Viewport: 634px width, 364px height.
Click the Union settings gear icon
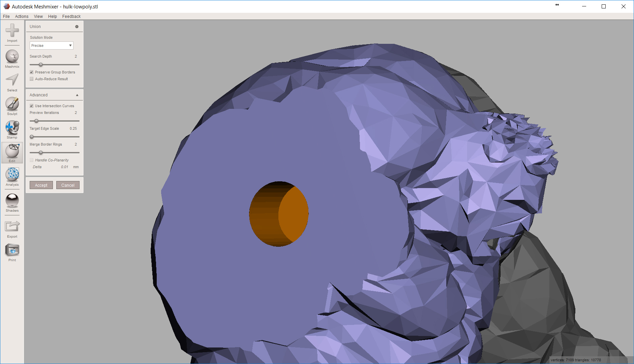tap(77, 26)
